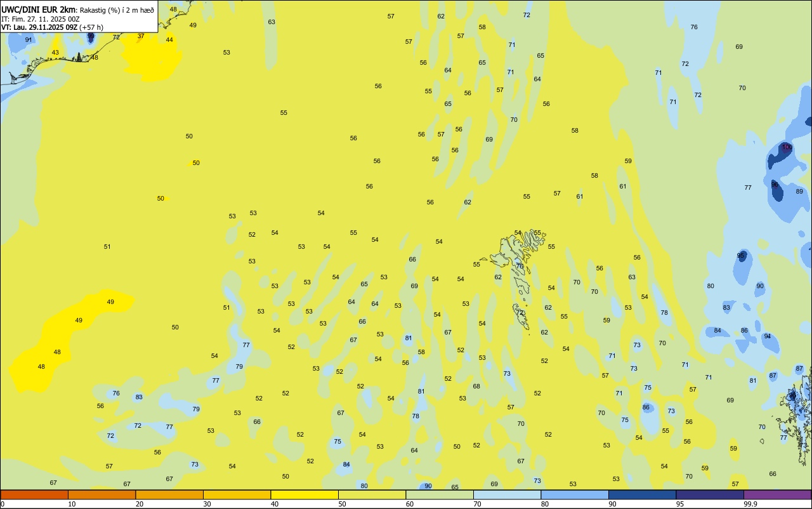Pick the pale yellow 50–60 legend swatch

click(x=372, y=494)
